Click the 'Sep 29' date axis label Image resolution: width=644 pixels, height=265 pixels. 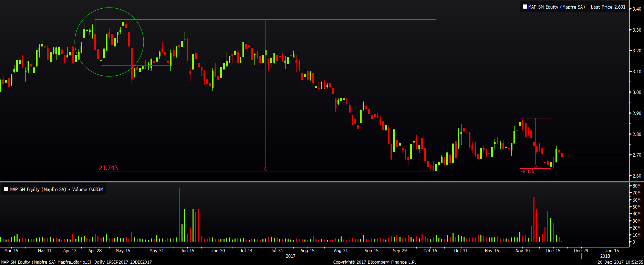[x=400, y=251]
